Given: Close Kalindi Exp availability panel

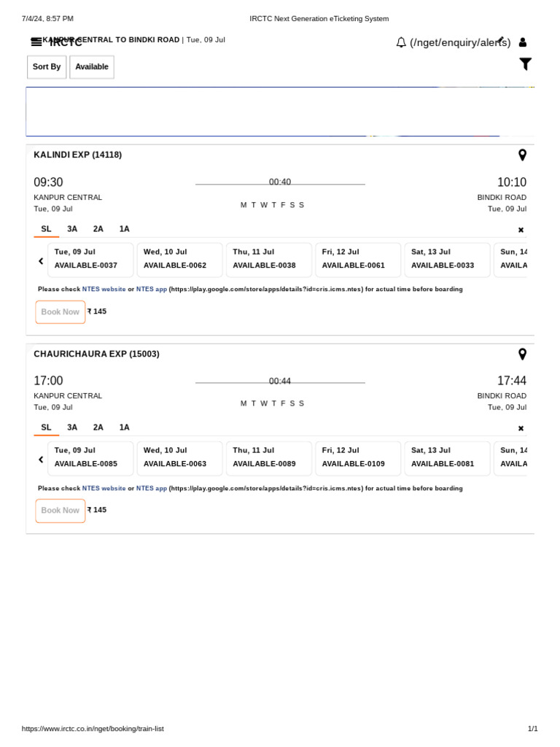Looking at the screenshot, I should tap(521, 230).
